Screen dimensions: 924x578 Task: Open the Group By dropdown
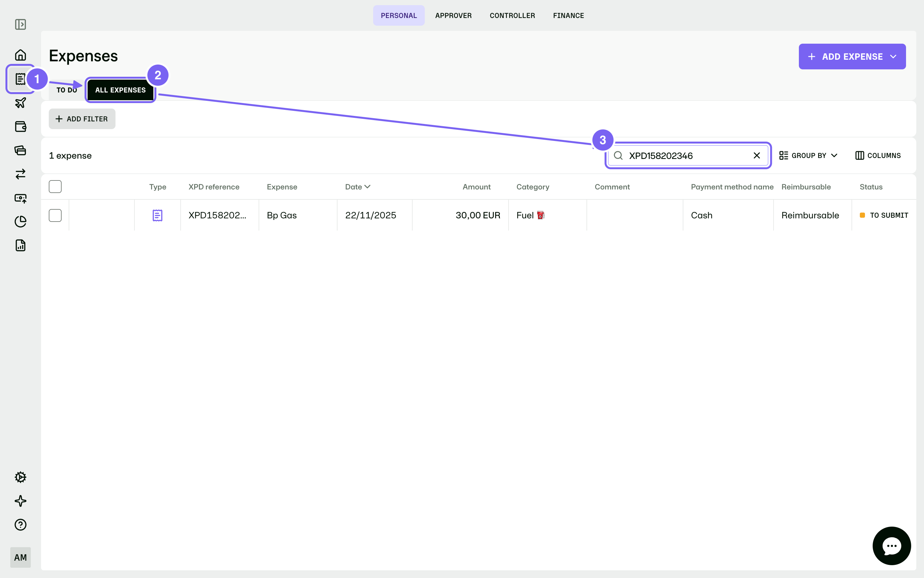(808, 156)
